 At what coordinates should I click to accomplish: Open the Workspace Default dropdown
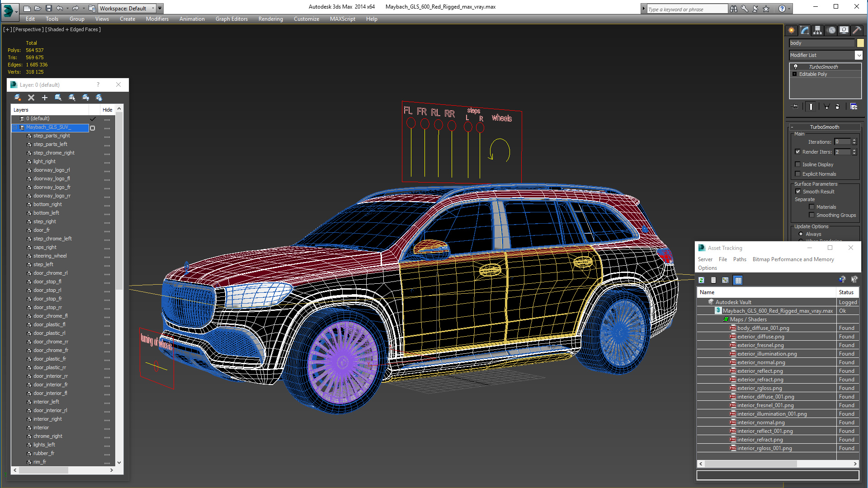[153, 8]
